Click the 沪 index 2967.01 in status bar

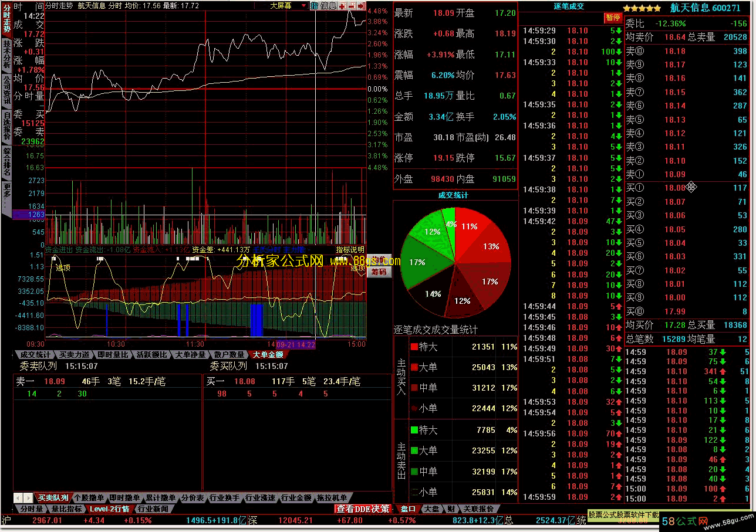48,520
